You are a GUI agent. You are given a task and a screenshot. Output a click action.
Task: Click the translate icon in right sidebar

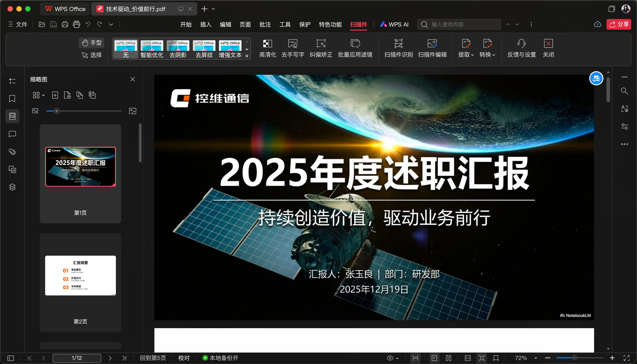pyautogui.click(x=624, y=109)
